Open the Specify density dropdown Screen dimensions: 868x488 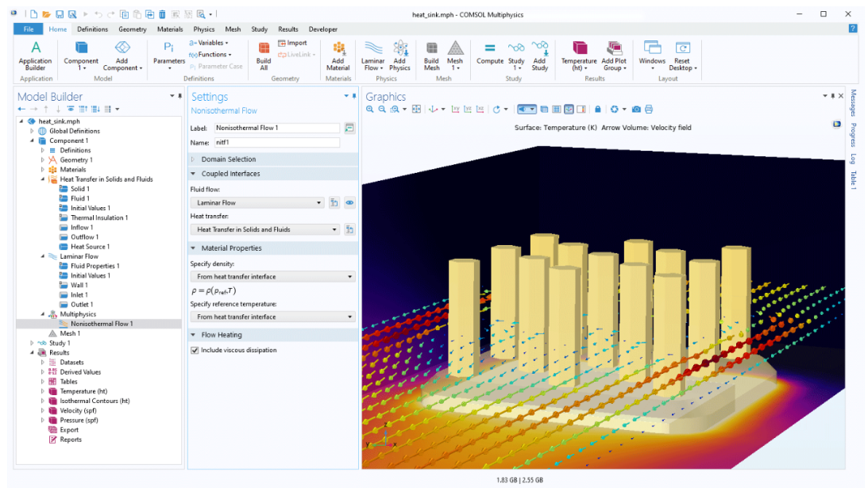(272, 277)
